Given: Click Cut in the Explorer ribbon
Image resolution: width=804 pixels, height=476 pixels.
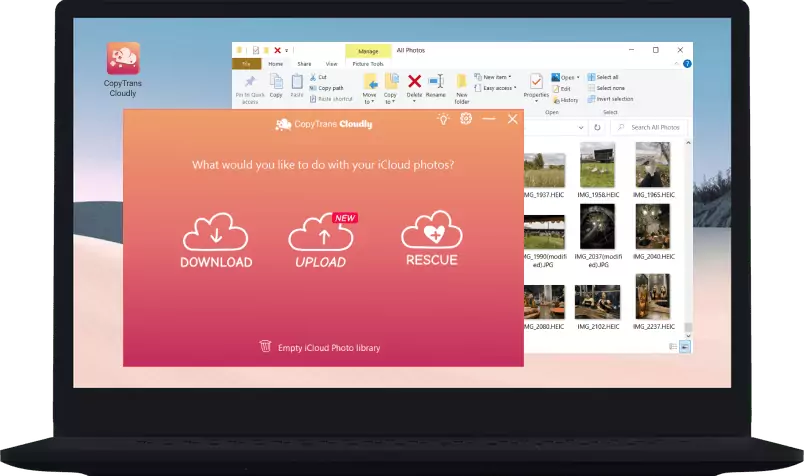Looking at the screenshot, I should coord(318,77).
